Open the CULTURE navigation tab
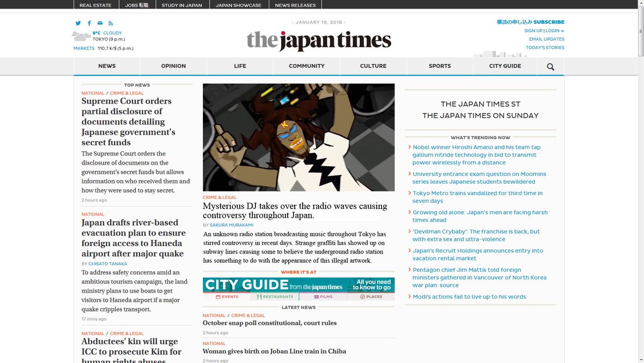Screen dimensions: 644x363 (373, 66)
